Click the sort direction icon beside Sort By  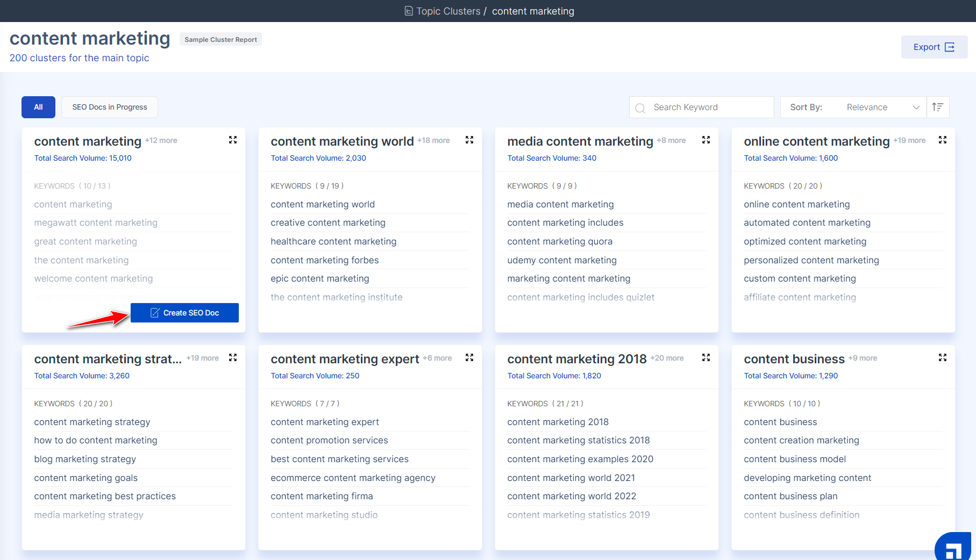[938, 107]
